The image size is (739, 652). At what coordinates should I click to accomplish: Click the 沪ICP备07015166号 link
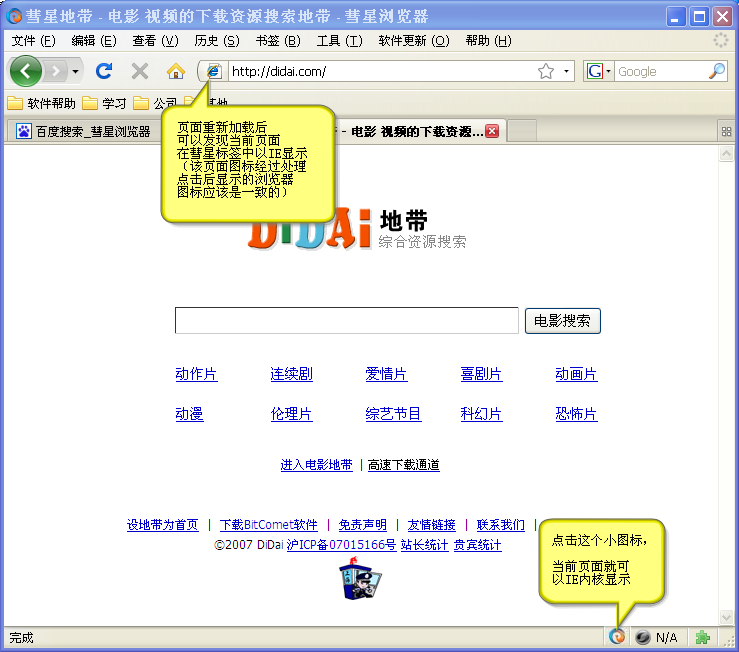341,545
